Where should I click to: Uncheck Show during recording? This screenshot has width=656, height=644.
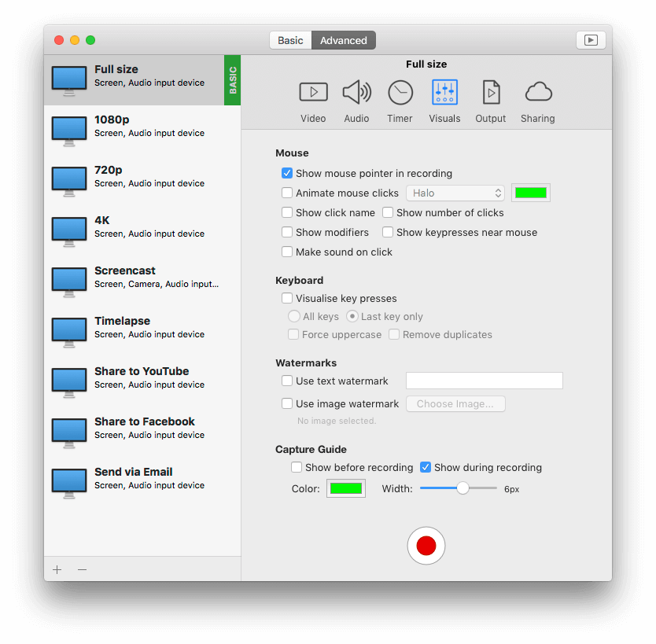point(426,468)
